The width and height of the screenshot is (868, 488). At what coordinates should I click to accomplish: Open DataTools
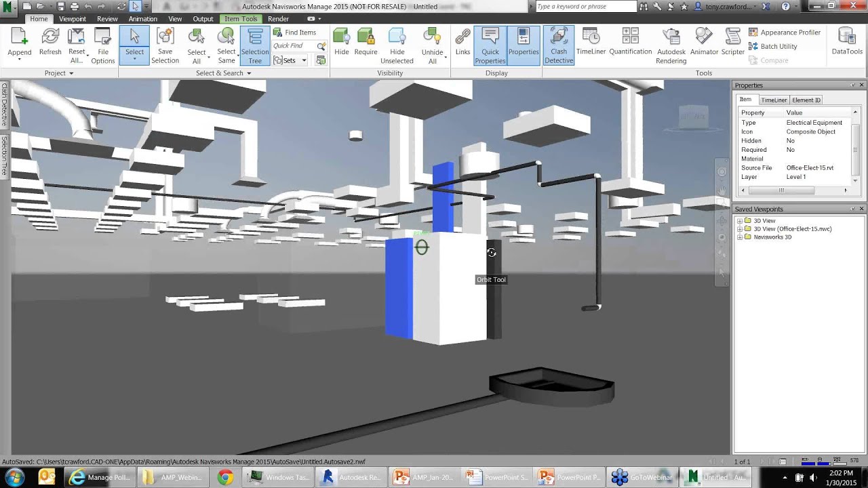847,42
